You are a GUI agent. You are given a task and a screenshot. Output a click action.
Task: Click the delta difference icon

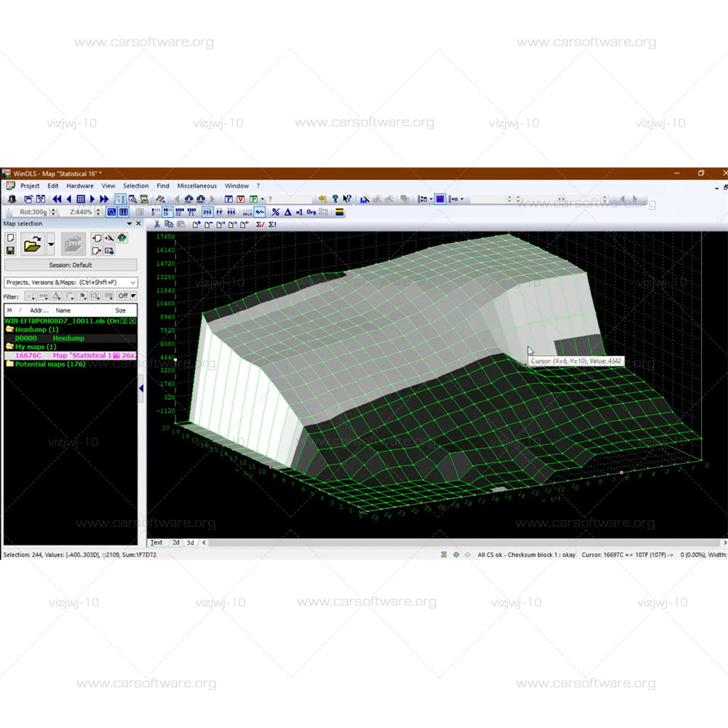coord(288,212)
